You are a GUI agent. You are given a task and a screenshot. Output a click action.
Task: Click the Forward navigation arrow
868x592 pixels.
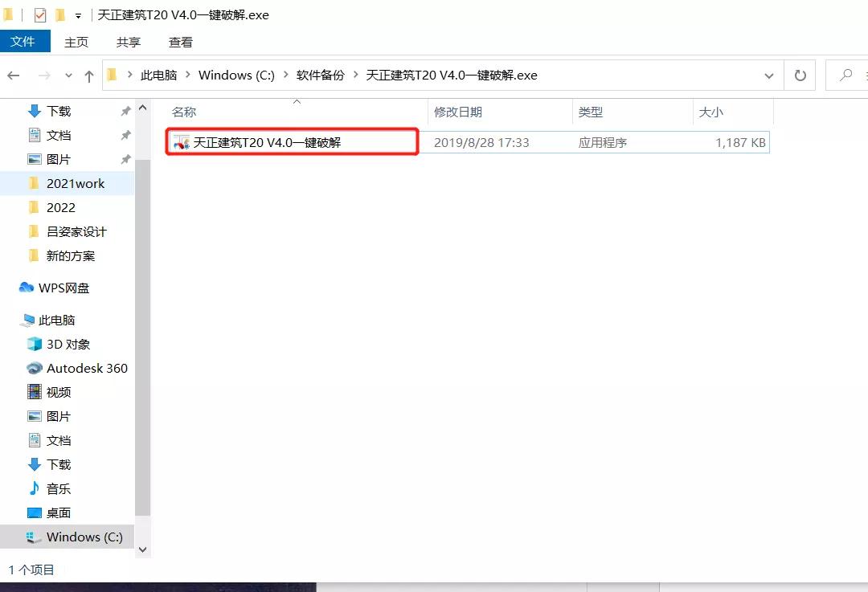(38, 75)
